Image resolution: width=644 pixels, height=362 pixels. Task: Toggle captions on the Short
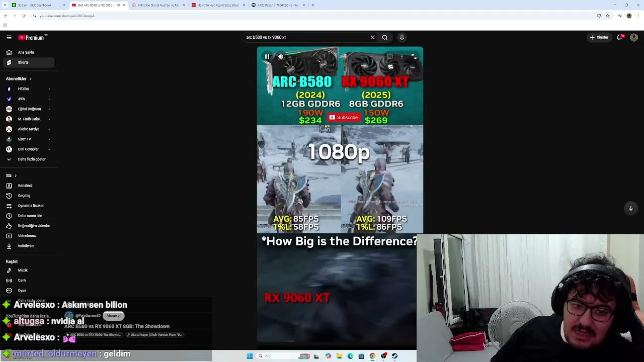[x=389, y=57]
